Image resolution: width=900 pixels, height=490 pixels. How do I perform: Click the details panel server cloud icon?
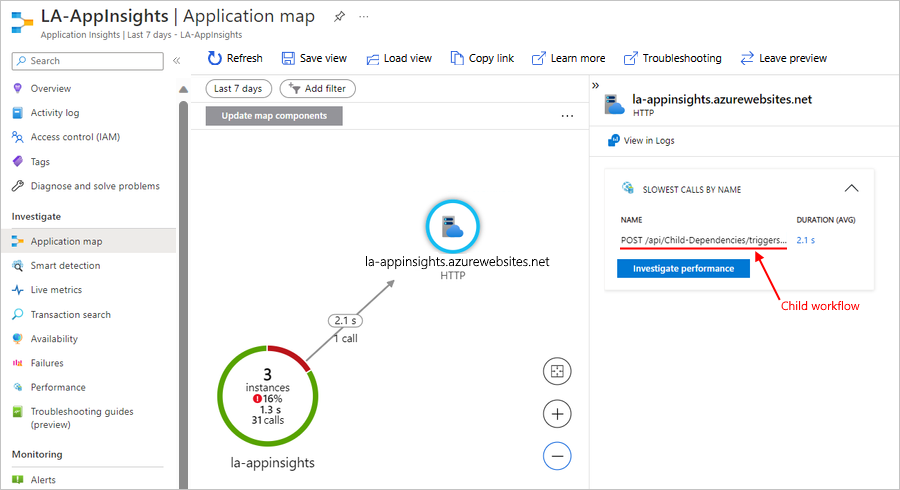(614, 105)
